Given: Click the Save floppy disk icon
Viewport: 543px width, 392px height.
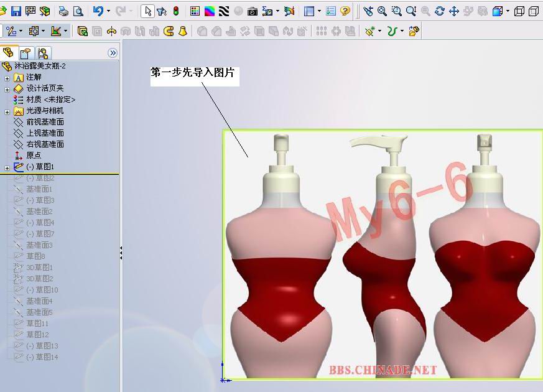Looking at the screenshot, I should [16, 11].
